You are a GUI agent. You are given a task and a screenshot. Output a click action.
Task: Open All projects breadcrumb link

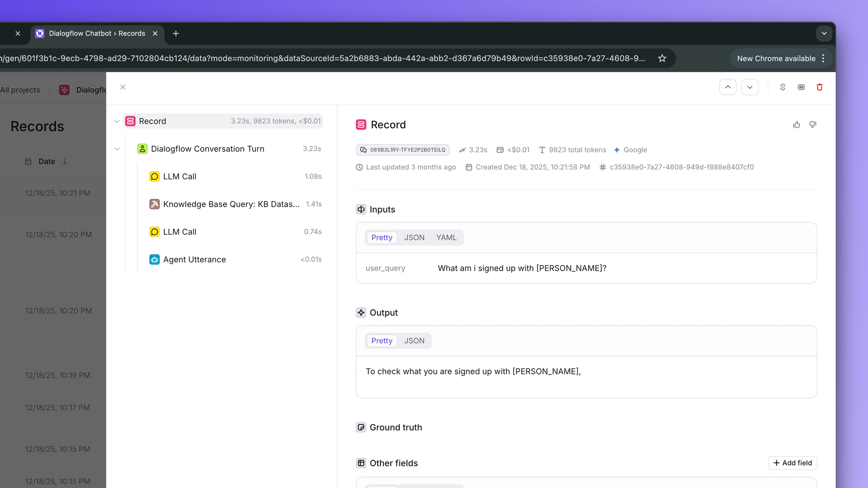coord(20,90)
